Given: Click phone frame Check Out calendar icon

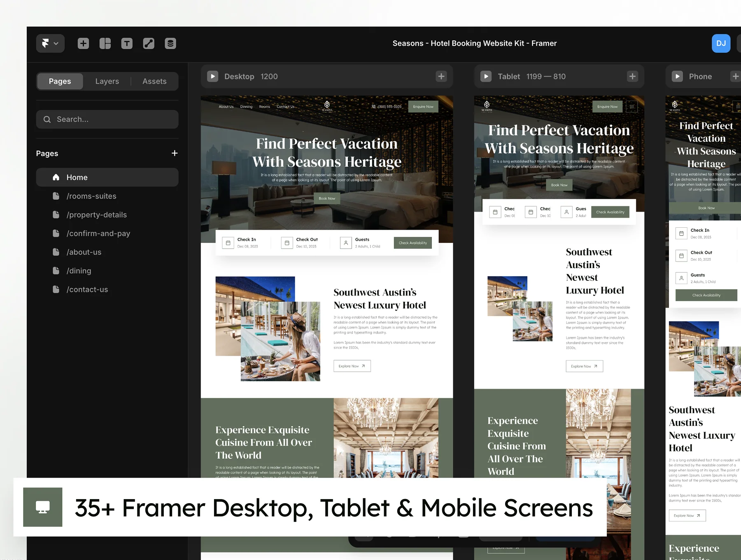Looking at the screenshot, I should coord(681,256).
